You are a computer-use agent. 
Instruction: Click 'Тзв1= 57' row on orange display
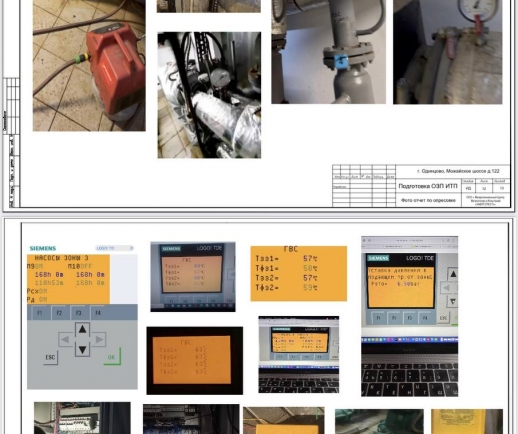[287, 258]
